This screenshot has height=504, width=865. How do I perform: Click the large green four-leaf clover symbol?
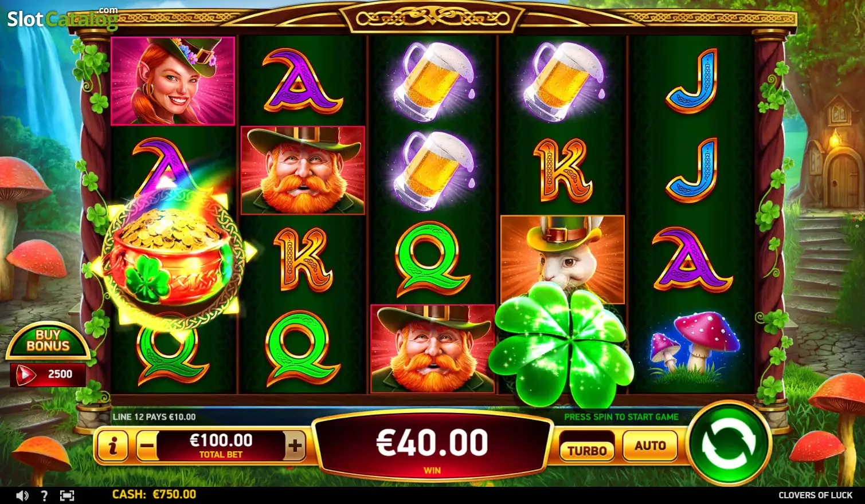[x=562, y=344]
